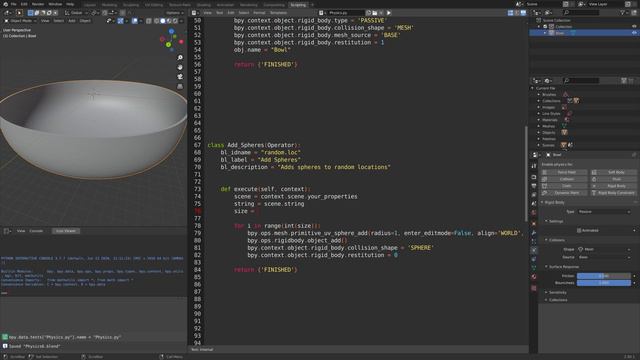Click the green Y axis on navigation gizmo
Screen dimensions: 640x360
(168, 44)
